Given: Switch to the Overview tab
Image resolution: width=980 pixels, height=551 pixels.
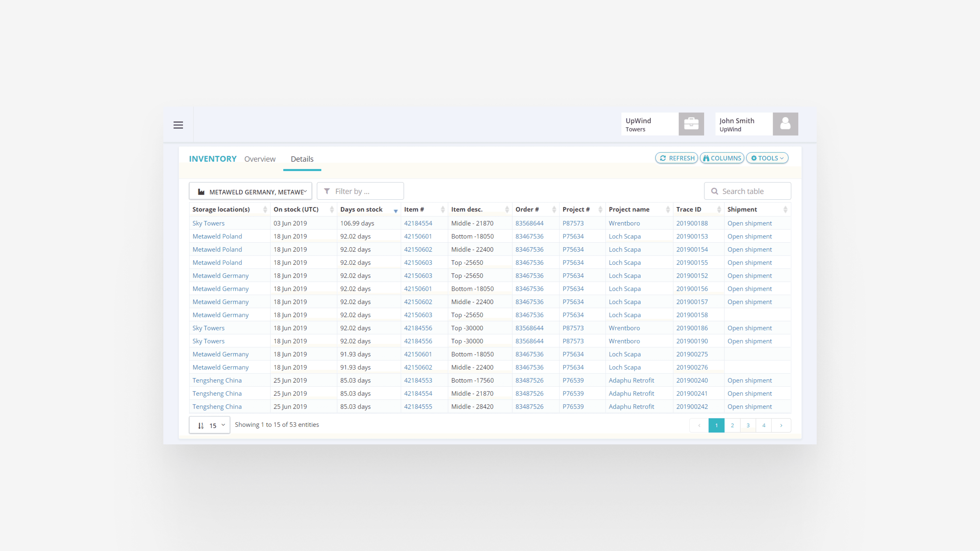Looking at the screenshot, I should coord(260,159).
